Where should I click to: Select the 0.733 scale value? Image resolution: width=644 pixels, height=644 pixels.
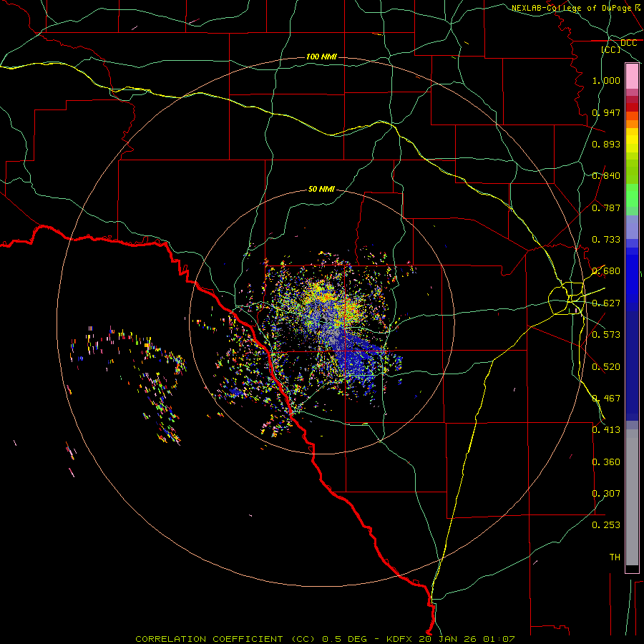click(606, 240)
